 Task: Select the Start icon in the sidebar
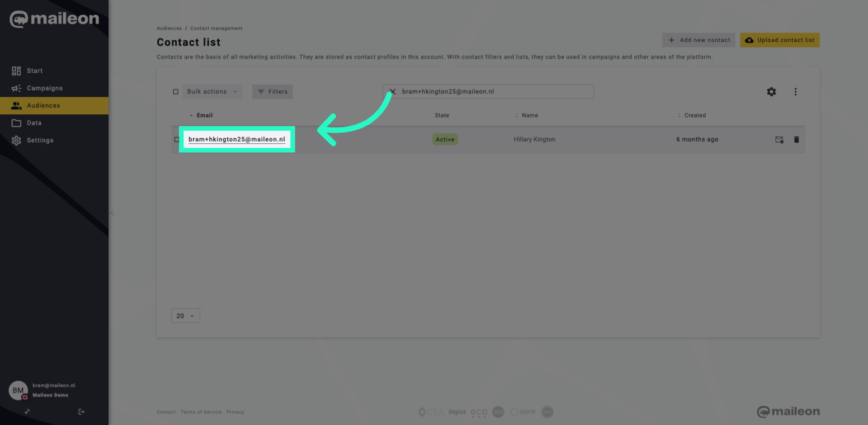tap(16, 71)
